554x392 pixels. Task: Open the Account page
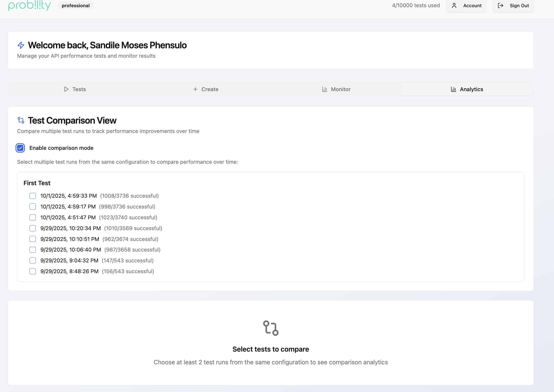click(466, 6)
